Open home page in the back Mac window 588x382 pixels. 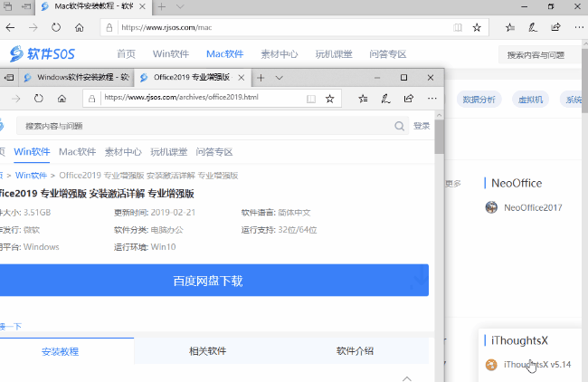79,27
